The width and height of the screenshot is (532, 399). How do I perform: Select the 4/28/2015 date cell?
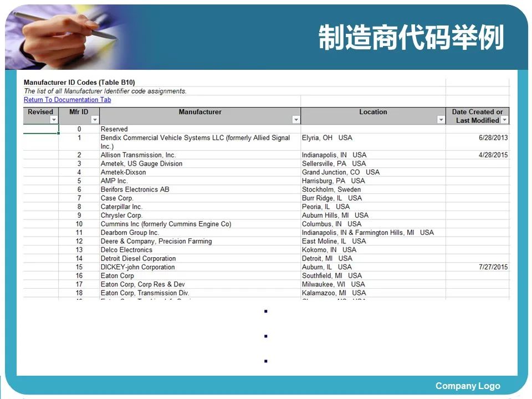click(x=478, y=155)
